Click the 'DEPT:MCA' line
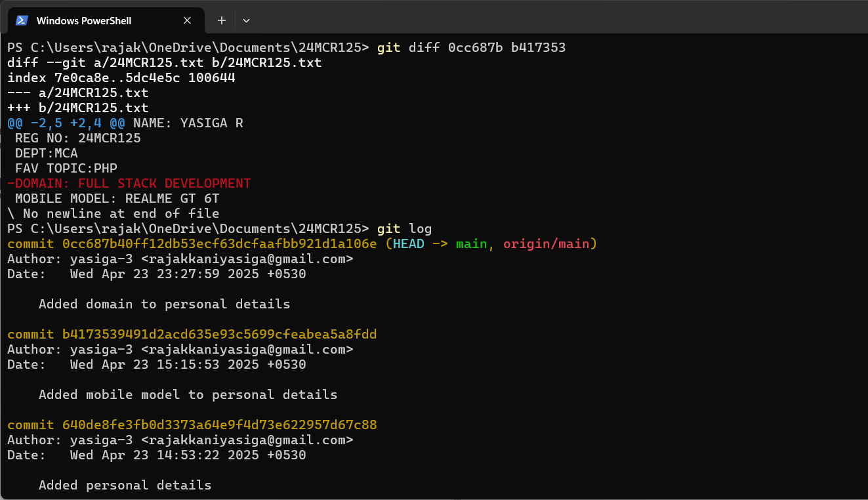Screen dimensions: 868x500 [x=47, y=154]
